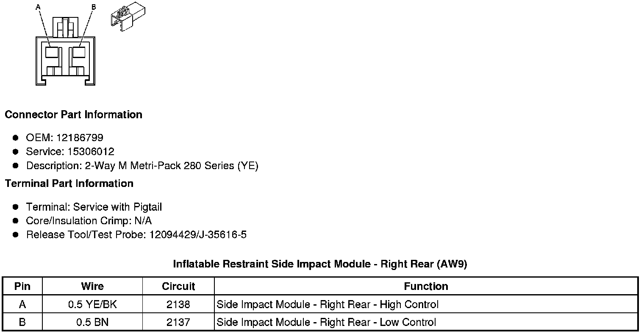Select the right terminal cavity in the diagram
This screenshot has height=334, width=644.
pos(79,53)
